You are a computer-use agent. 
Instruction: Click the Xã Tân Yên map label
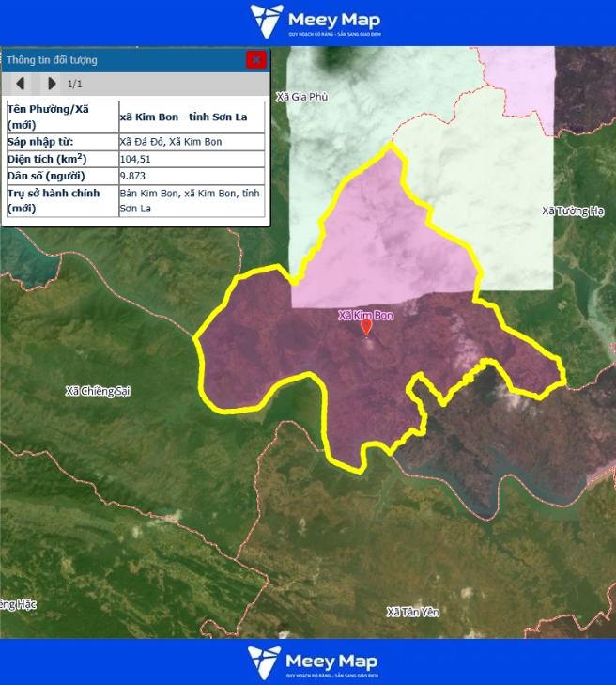(413, 612)
